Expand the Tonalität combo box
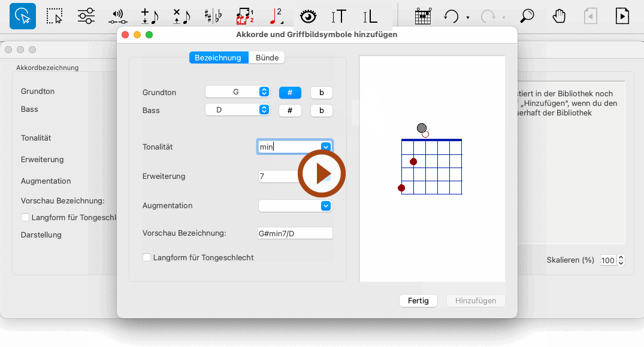Screen dimensions: 644x347 (x=326, y=147)
